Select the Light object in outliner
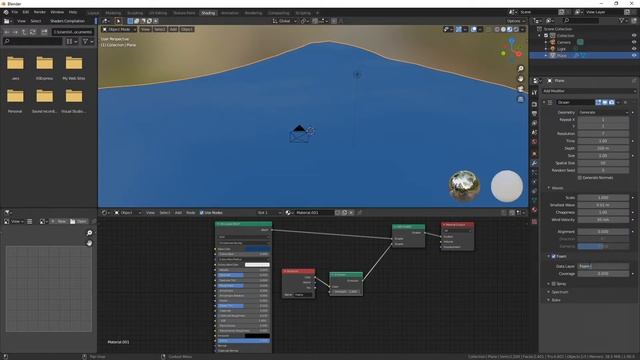 click(x=561, y=49)
